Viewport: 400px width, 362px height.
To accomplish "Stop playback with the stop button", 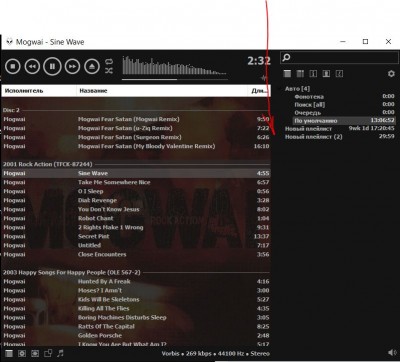I will tap(13, 66).
